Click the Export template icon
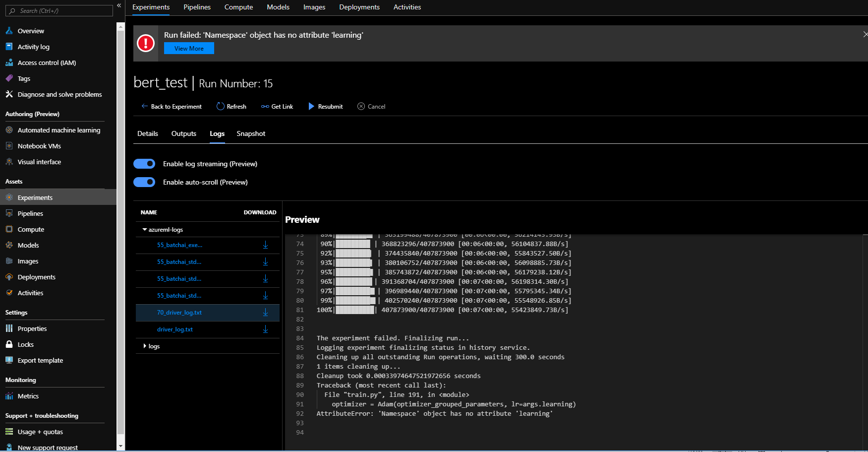 (9, 360)
